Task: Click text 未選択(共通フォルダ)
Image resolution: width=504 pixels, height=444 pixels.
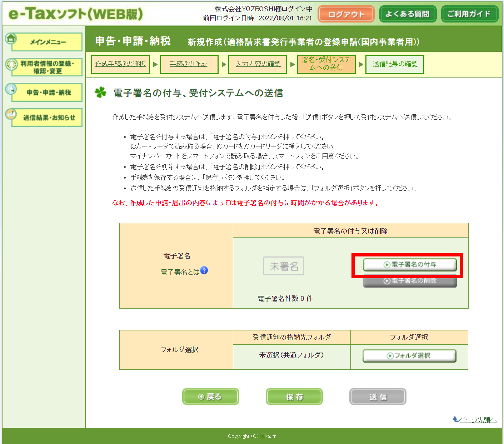Action: coord(291,355)
